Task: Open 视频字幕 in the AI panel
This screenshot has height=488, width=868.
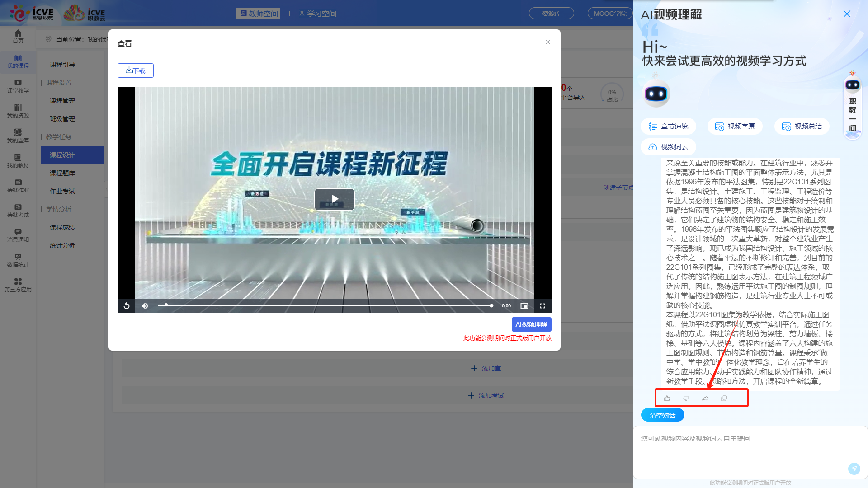Action: (735, 127)
